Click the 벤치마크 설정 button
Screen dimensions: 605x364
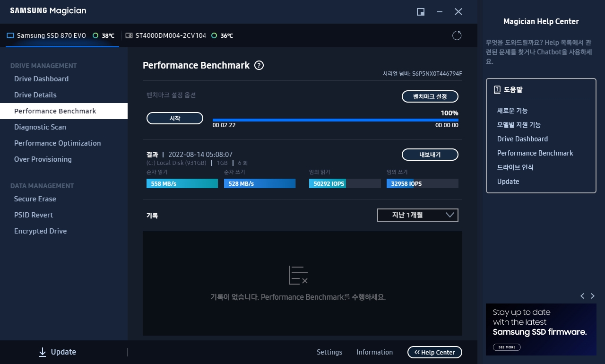pyautogui.click(x=430, y=96)
